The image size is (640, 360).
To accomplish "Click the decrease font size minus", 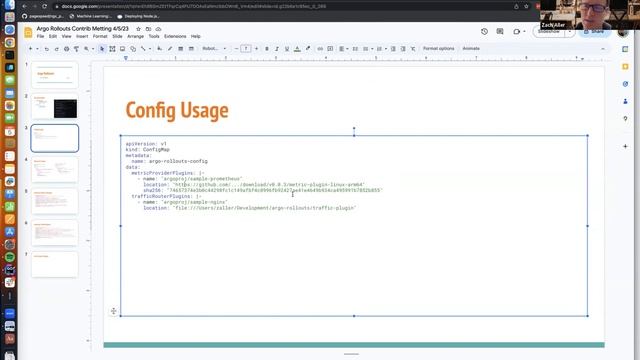I will 236,49.
